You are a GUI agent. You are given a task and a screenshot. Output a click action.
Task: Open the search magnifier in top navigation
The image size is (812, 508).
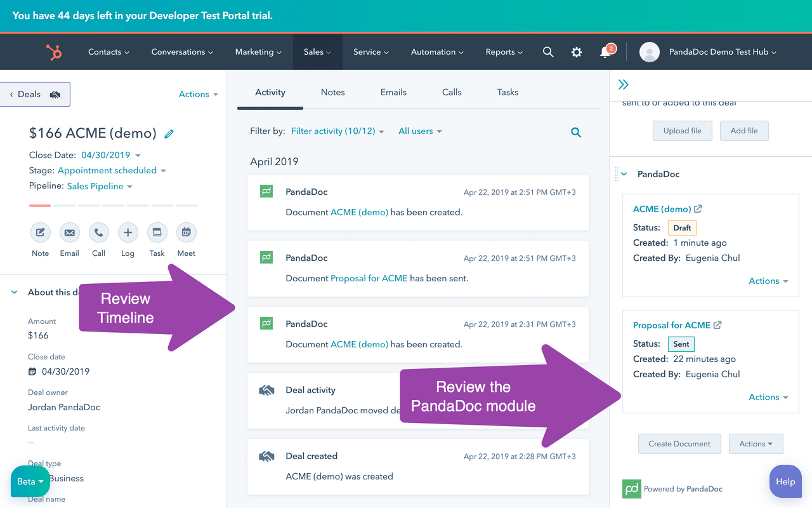click(x=548, y=52)
